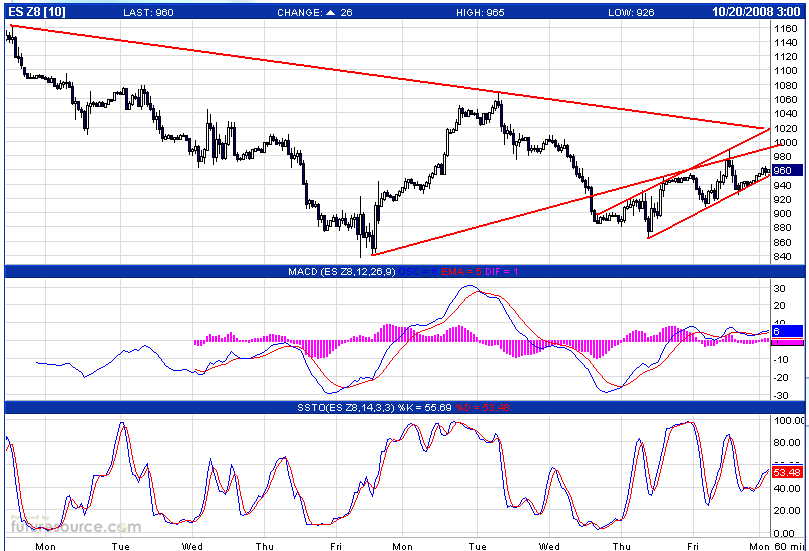Click the 840 price axis label
This screenshot has width=809, height=551.
click(x=782, y=256)
